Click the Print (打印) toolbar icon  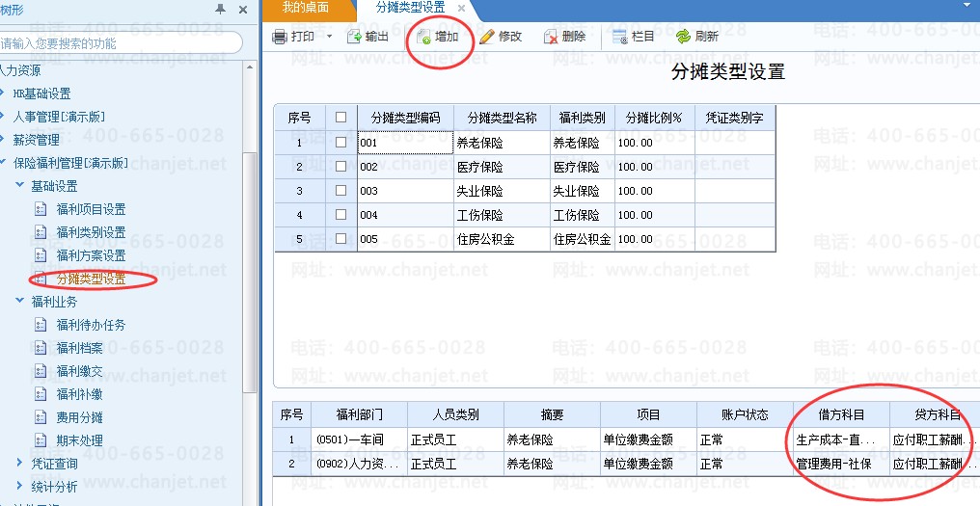[280, 37]
